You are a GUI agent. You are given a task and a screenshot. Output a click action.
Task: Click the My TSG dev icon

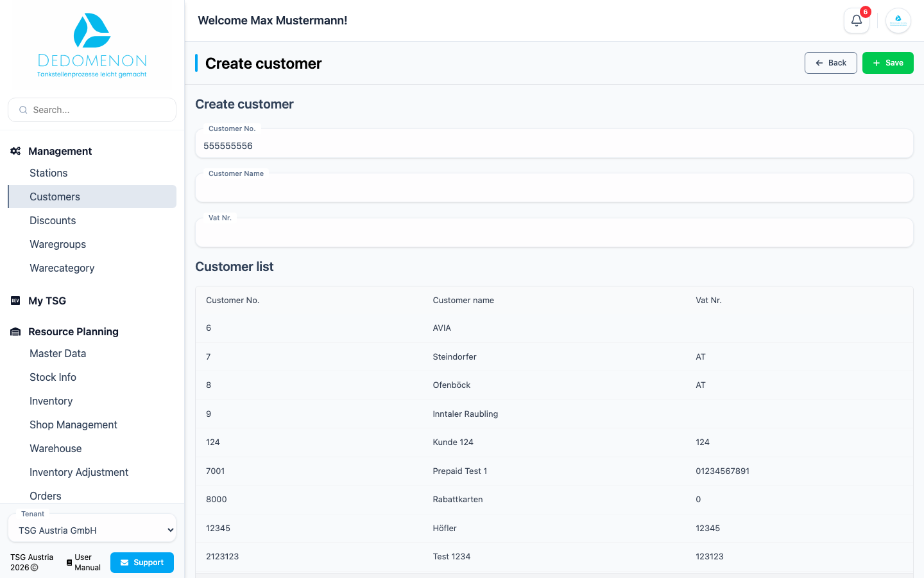click(x=15, y=301)
